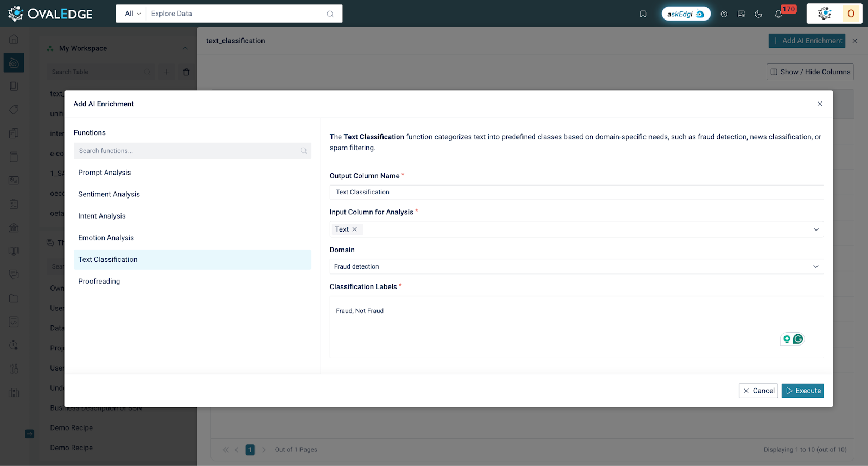868x466 pixels.
Task: Open the All search scope dropdown
Action: point(132,14)
